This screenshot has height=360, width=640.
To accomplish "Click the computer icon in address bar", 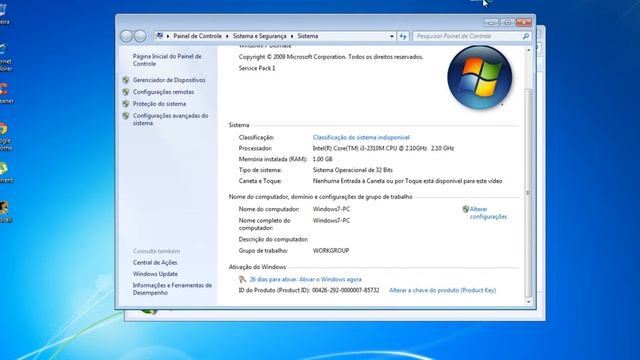I will (x=160, y=36).
